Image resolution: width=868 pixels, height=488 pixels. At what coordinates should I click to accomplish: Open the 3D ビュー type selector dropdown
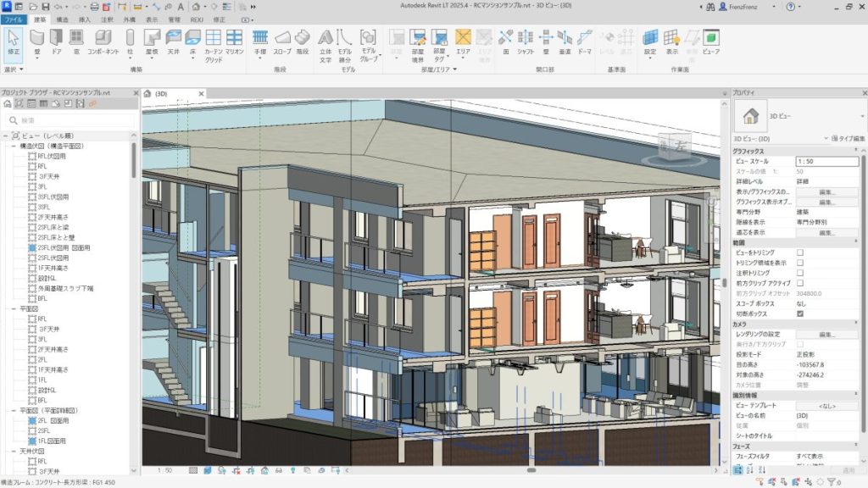pyautogui.click(x=826, y=138)
